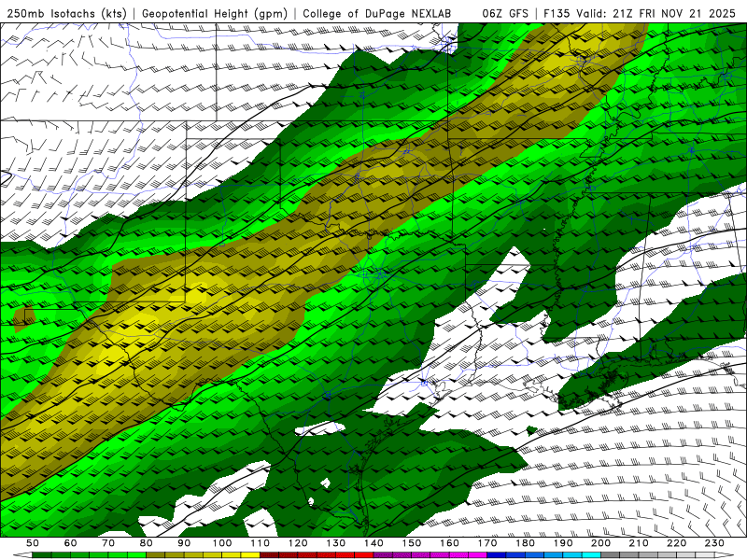The height and width of the screenshot is (560, 747).
Task: Click the 'F135' forecast hour label
Action: pyautogui.click(x=557, y=13)
